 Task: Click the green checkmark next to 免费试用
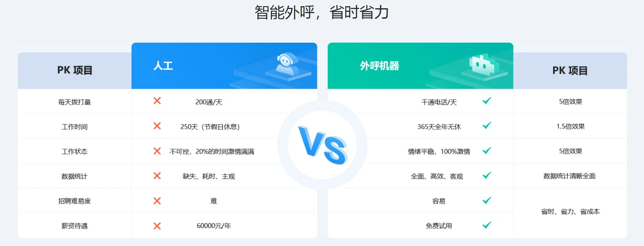pyautogui.click(x=487, y=225)
